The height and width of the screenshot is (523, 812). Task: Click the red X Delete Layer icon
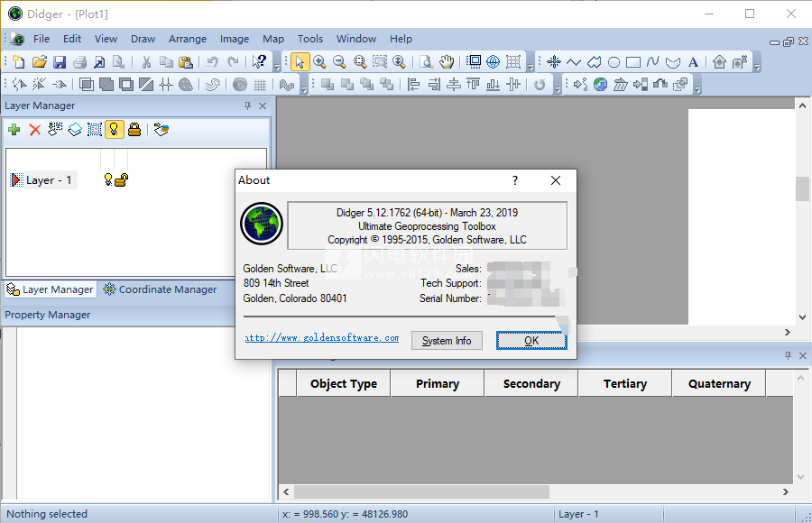click(35, 130)
